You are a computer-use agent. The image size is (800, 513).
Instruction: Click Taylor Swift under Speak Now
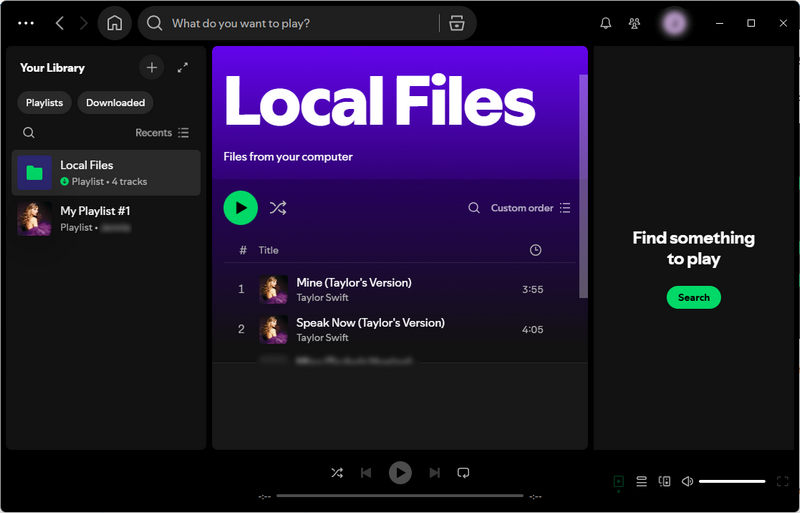point(322,337)
